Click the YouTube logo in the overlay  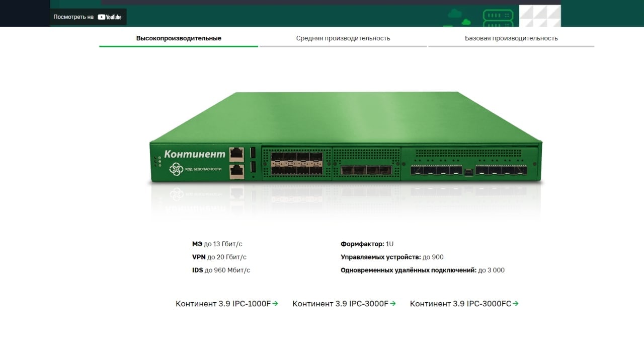coord(110,17)
